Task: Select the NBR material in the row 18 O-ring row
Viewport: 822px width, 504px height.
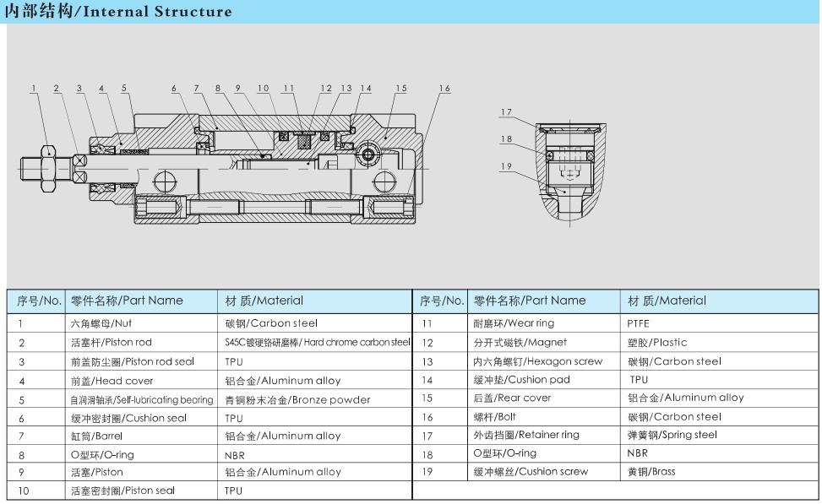Action: pyautogui.click(x=638, y=453)
